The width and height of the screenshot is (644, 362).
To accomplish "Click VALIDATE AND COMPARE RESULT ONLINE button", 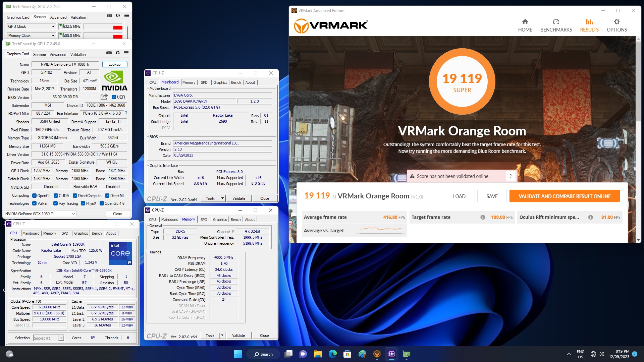I will coord(565,196).
